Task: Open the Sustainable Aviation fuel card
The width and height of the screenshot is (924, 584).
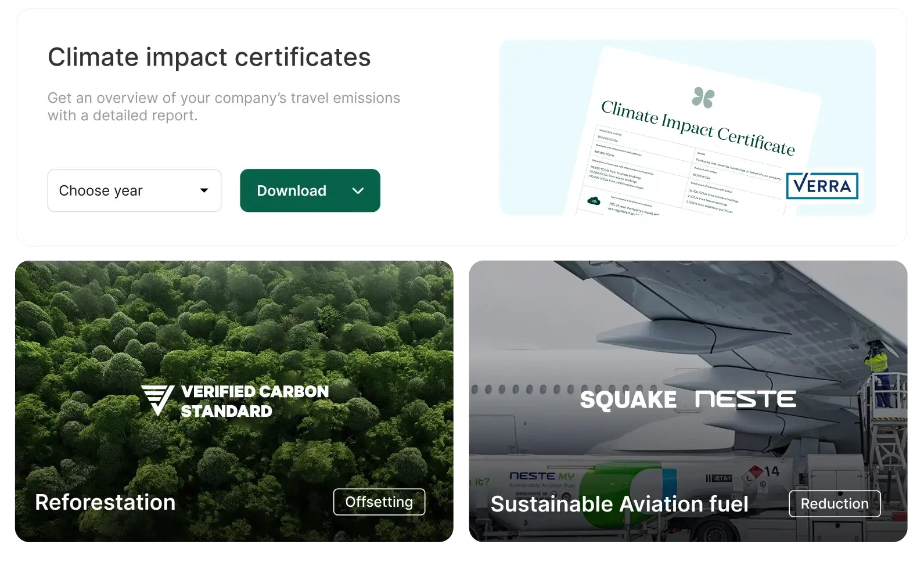Action: pyautogui.click(x=688, y=401)
